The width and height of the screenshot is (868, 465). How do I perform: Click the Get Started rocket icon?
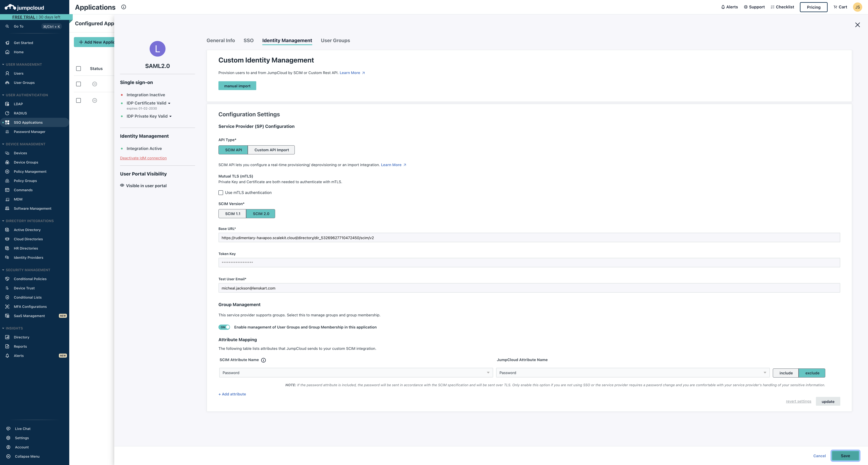tap(7, 43)
